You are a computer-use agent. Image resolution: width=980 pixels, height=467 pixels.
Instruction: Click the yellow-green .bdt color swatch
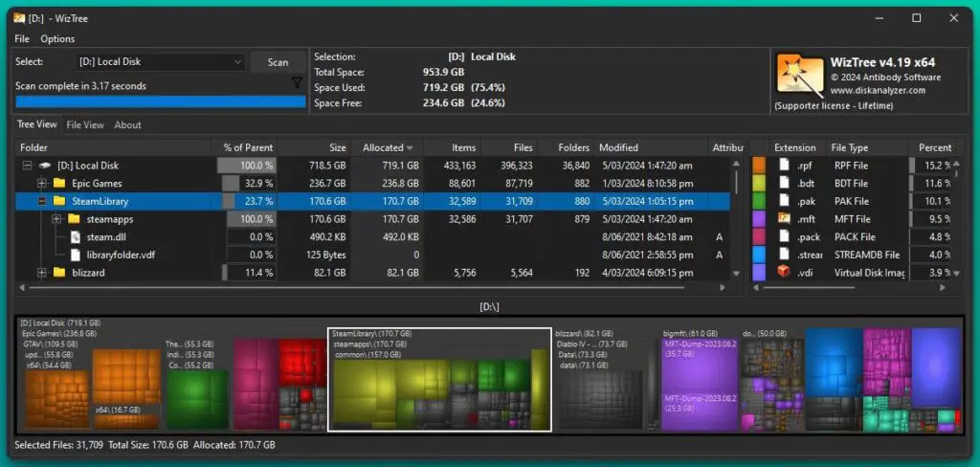759,183
